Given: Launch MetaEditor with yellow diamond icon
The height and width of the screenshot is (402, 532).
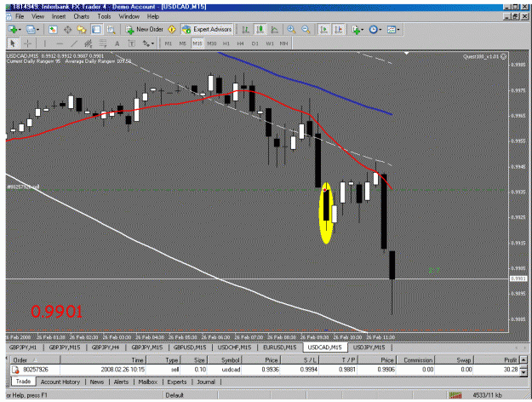Looking at the screenshot, I should 172,30.
